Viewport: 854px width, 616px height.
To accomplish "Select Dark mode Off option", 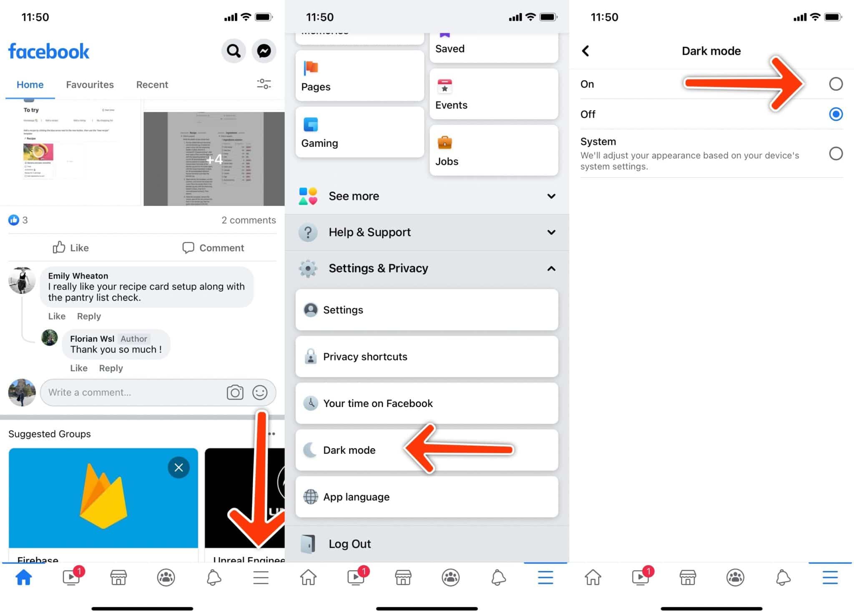I will click(836, 113).
